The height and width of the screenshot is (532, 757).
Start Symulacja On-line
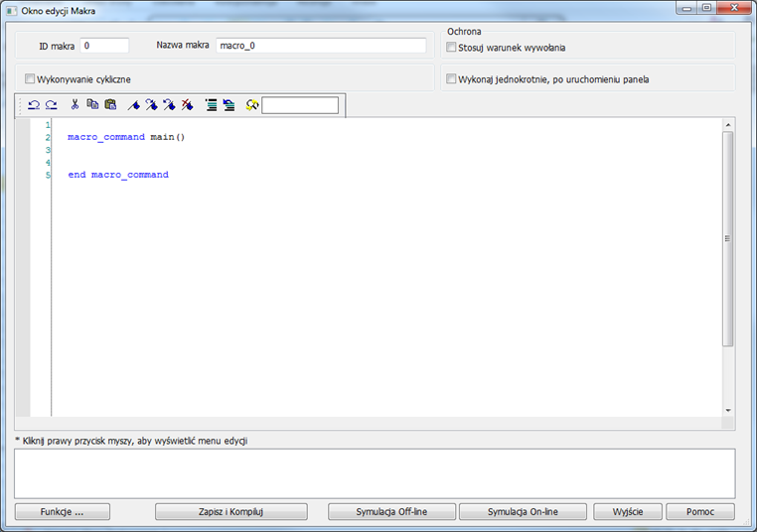click(x=523, y=512)
